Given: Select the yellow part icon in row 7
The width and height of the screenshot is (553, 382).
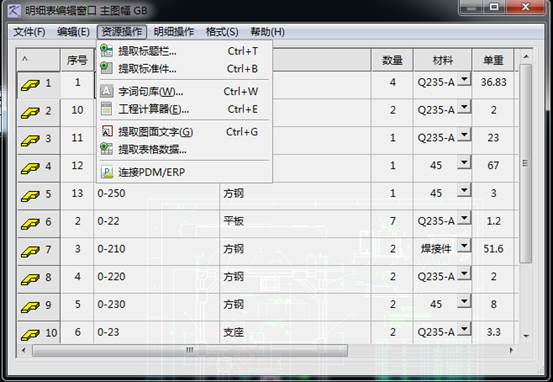Looking at the screenshot, I should (x=30, y=251).
